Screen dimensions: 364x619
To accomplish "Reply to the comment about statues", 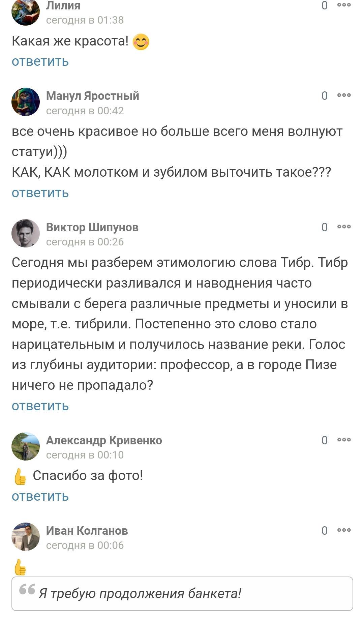I will [40, 193].
